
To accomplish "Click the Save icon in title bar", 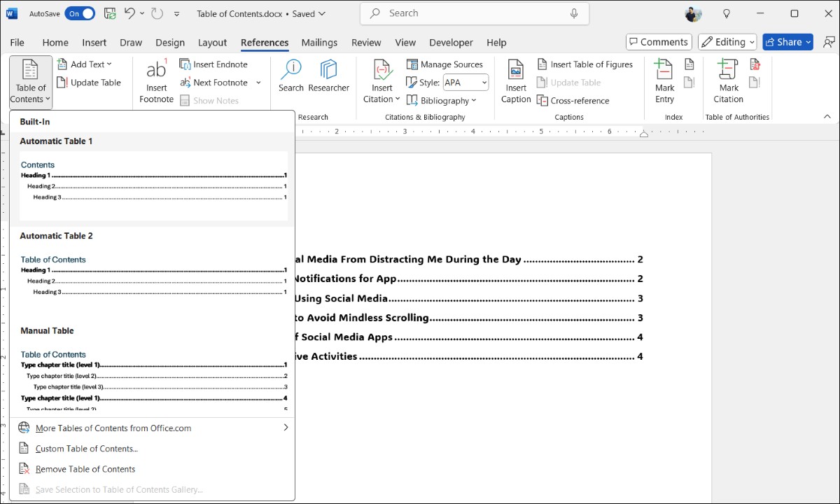I will [110, 13].
